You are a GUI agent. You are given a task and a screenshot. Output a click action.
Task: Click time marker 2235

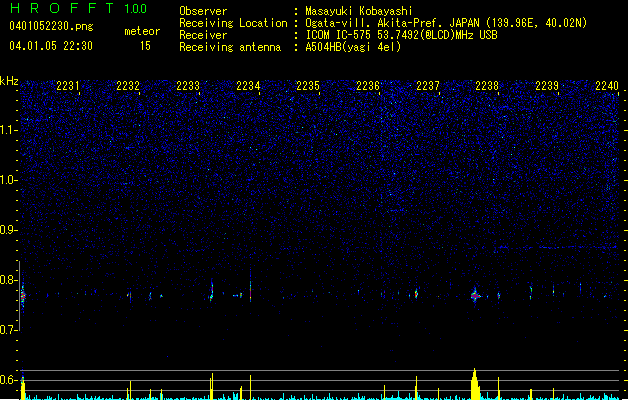click(308, 86)
